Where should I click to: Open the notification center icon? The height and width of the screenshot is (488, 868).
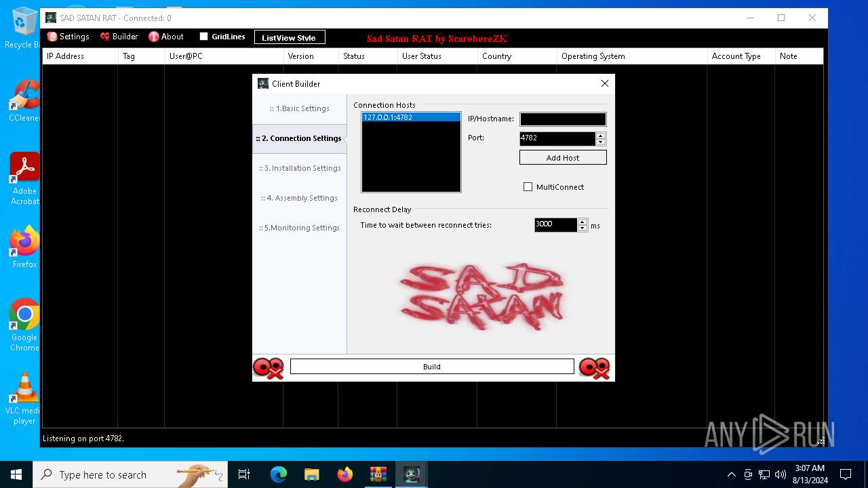[846, 474]
